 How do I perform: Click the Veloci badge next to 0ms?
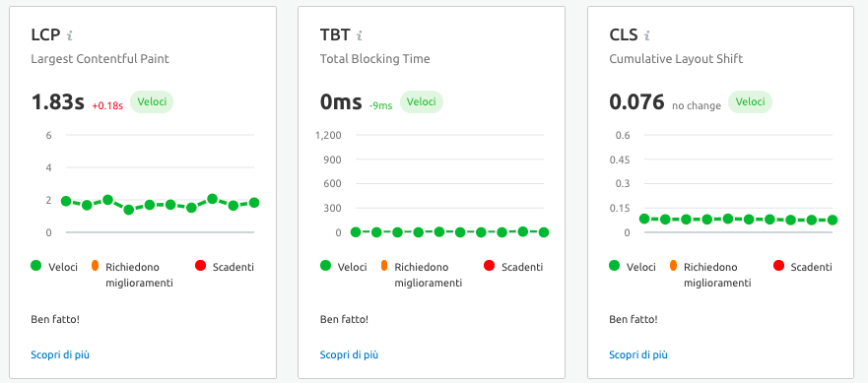(422, 101)
